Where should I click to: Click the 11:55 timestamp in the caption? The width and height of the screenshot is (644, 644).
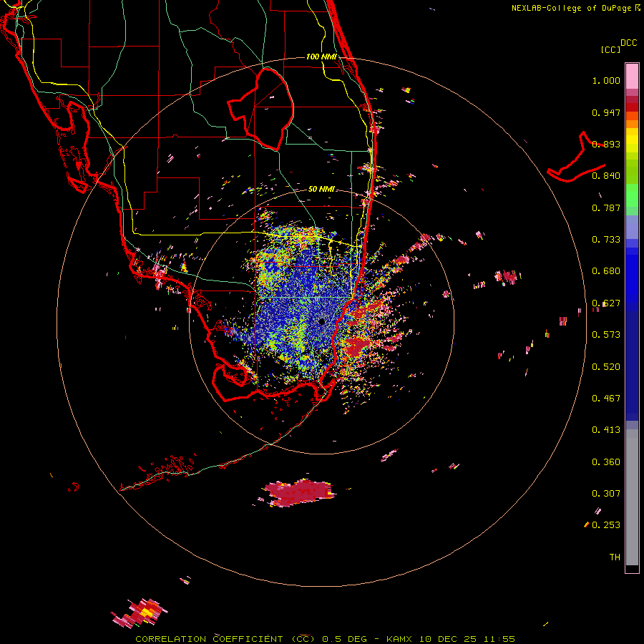pyautogui.click(x=499, y=639)
